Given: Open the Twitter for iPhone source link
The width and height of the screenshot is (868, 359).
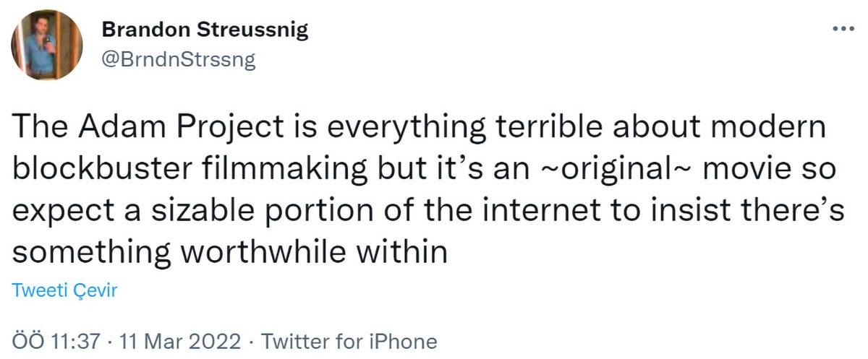Looking at the screenshot, I should pyautogui.click(x=349, y=341).
